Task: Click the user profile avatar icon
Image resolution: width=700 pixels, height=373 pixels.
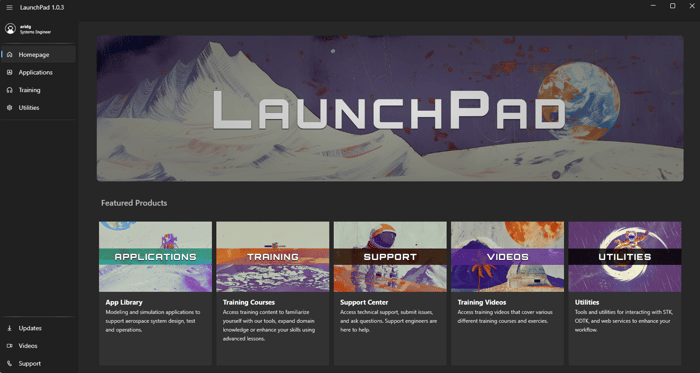Action: (10, 29)
